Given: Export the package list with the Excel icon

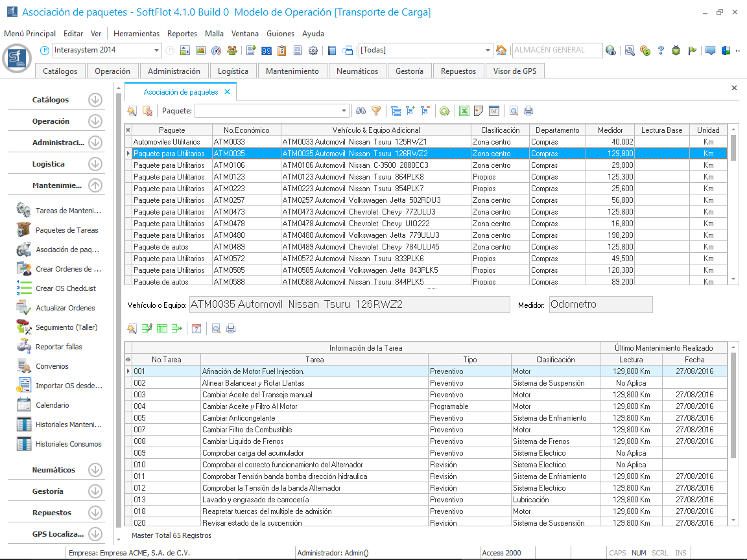Looking at the screenshot, I should click(x=464, y=111).
